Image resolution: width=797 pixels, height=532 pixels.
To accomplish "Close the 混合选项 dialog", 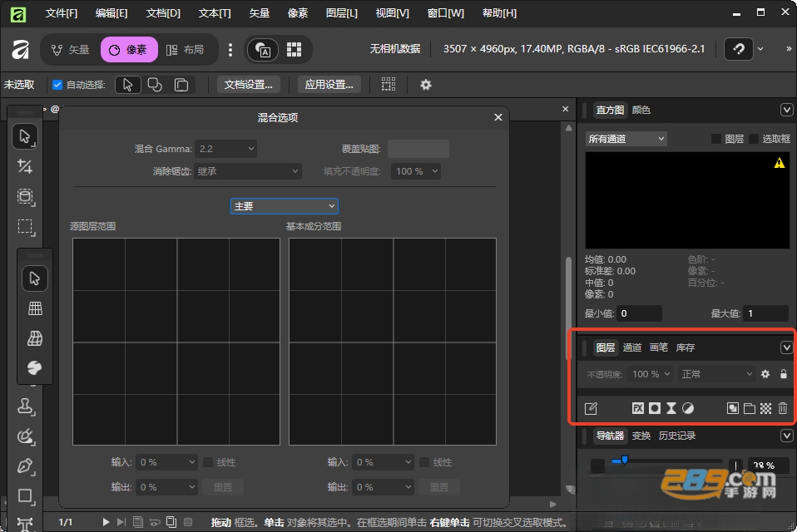I will pos(498,117).
